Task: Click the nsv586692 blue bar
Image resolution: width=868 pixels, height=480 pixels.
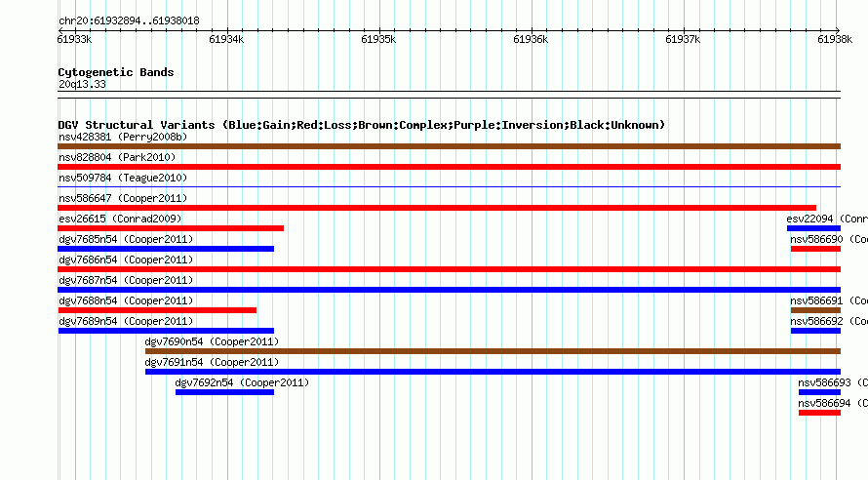Action: tap(816, 331)
